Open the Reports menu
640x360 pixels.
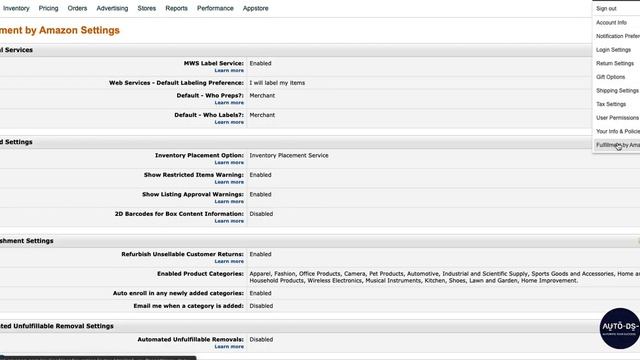(x=176, y=8)
